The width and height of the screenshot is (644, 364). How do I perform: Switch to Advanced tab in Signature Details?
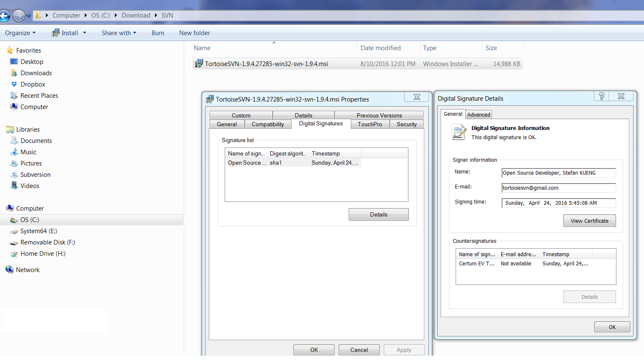point(479,115)
